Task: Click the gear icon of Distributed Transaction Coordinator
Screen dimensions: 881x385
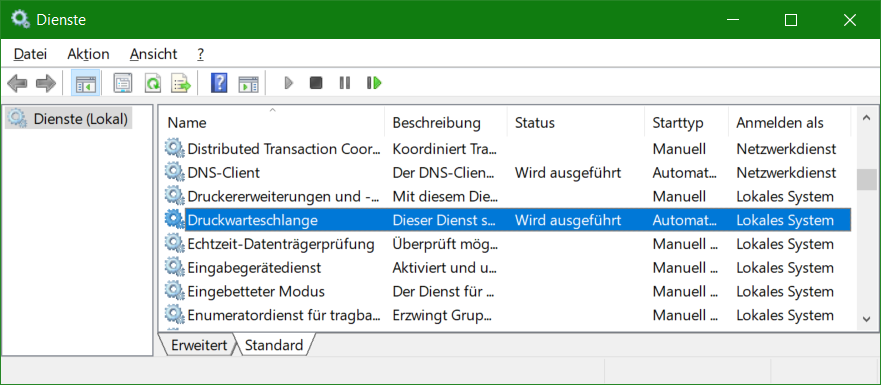Action: click(175, 148)
